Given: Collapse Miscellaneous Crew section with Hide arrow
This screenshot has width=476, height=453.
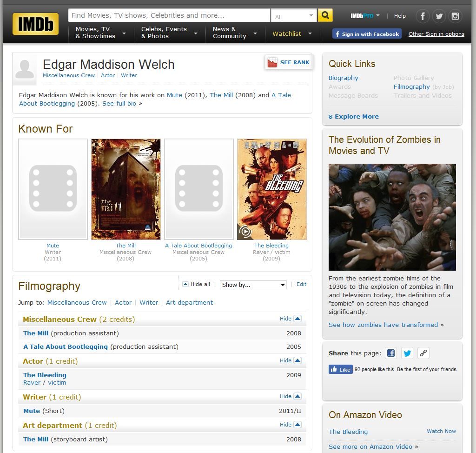Looking at the screenshot, I should (297, 319).
